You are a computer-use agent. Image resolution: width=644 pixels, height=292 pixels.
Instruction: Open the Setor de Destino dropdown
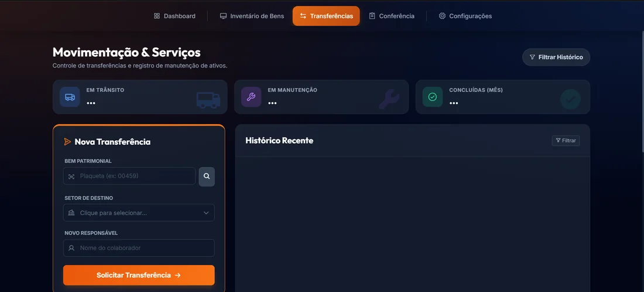139,213
